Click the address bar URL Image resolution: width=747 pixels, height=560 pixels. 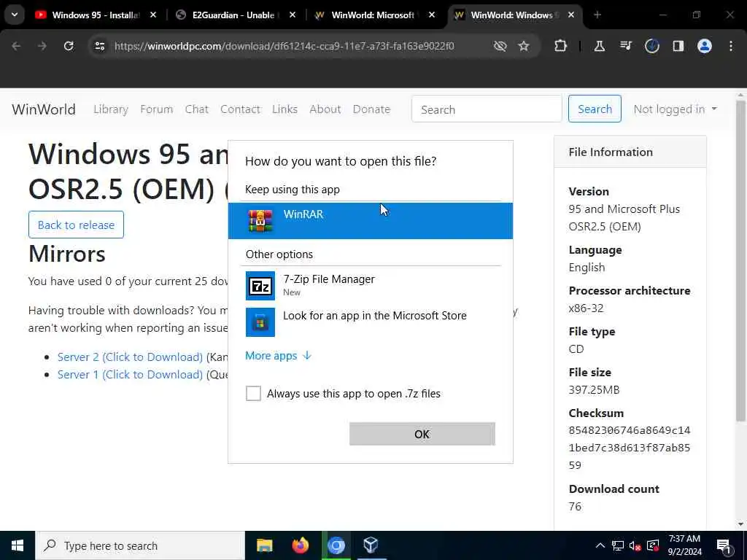coord(284,46)
